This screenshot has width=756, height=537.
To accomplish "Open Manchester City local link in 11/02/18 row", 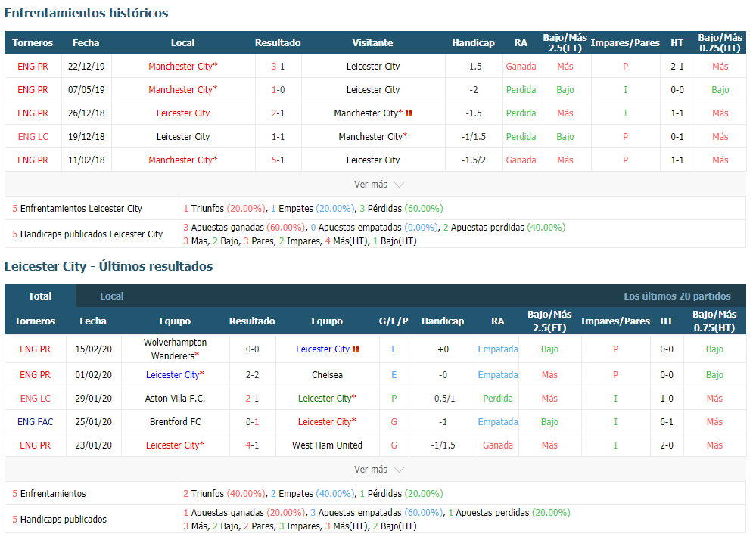I will tap(182, 160).
